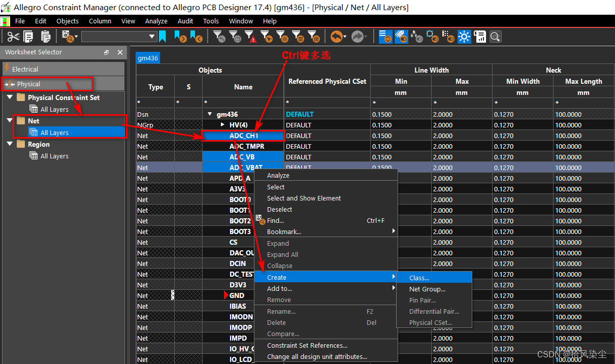615x364 pixels.
Task: Click the highlighted tag toolbar icon
Action: click(401, 37)
